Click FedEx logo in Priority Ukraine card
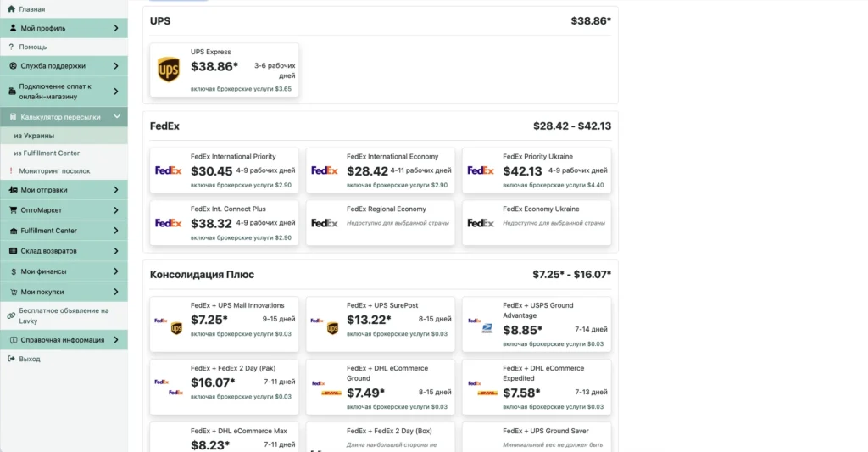The image size is (868, 452). coord(481,170)
